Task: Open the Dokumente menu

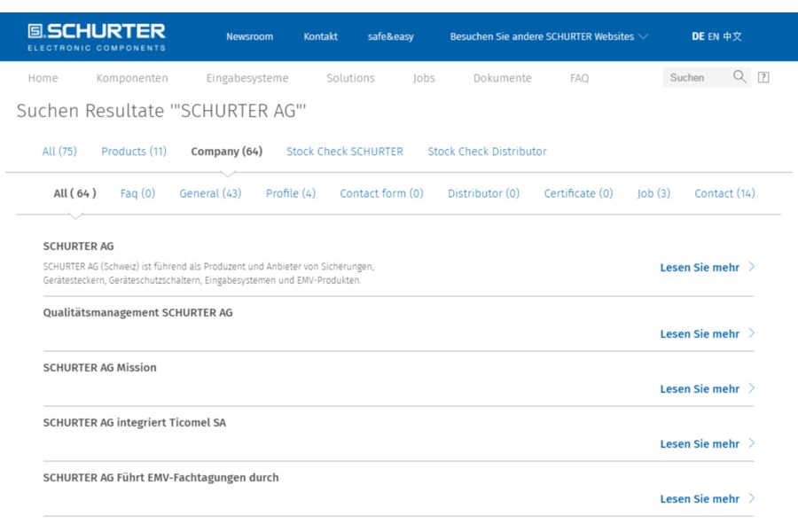Action: point(503,78)
